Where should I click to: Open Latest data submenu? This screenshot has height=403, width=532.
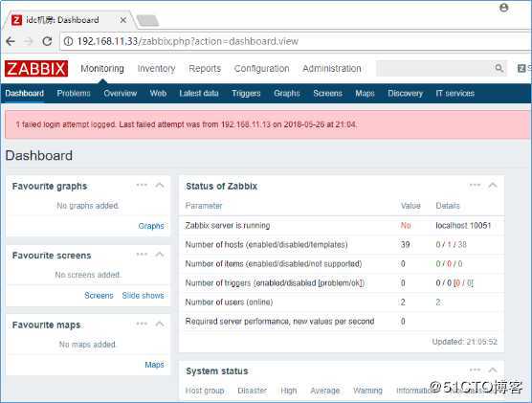pyautogui.click(x=199, y=94)
